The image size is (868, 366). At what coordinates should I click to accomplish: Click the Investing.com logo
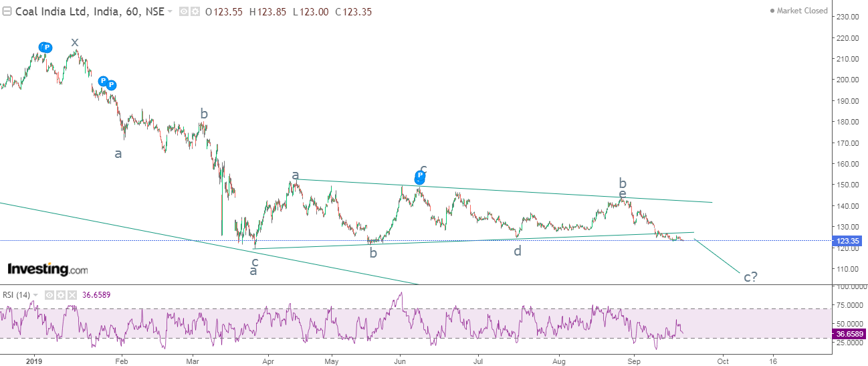(x=47, y=270)
